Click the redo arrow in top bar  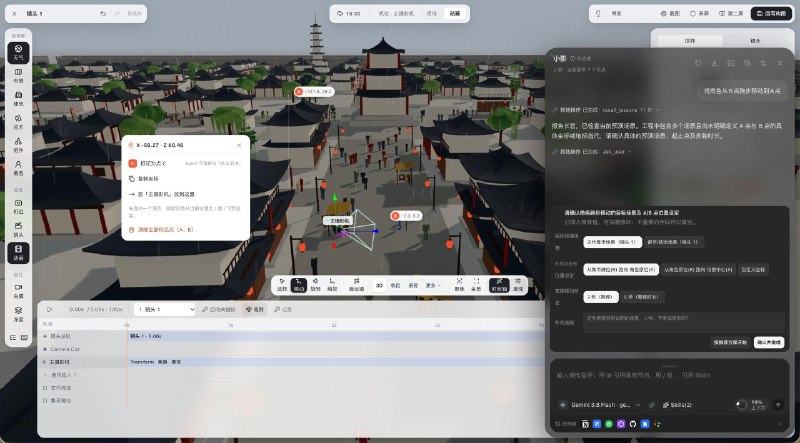tap(117, 14)
